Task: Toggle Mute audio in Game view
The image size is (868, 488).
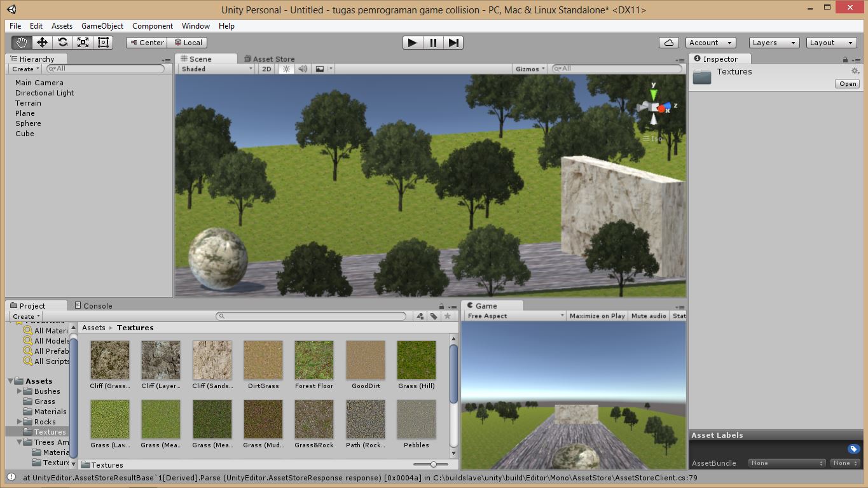Action: 649,316
